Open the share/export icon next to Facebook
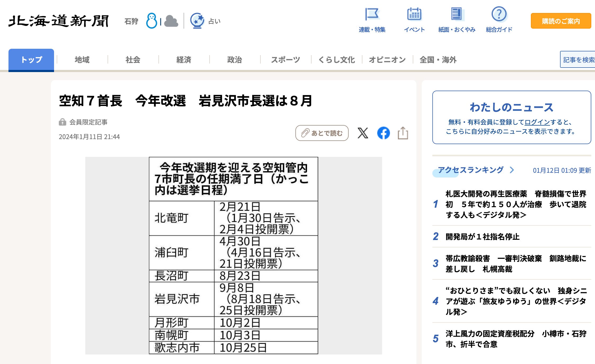Viewport: 595px width, 364px height. click(403, 133)
